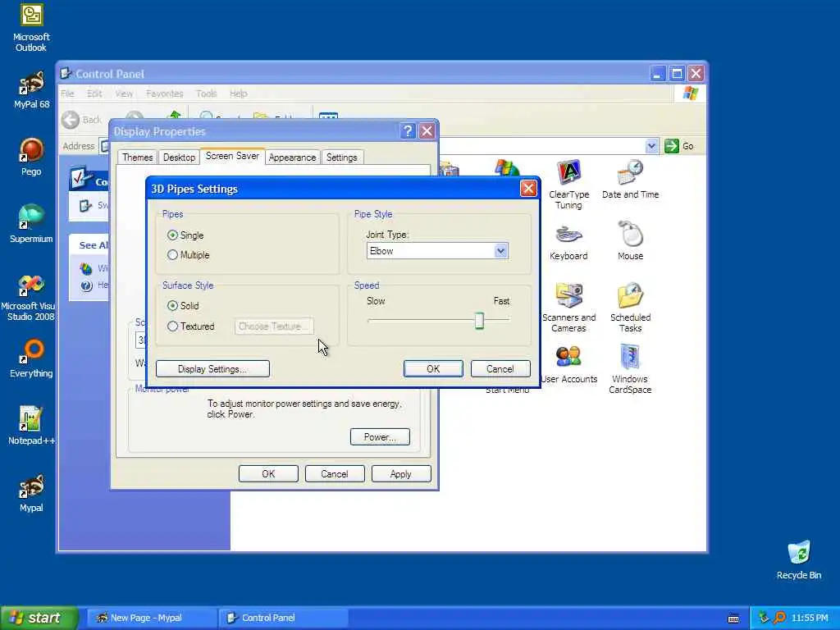Image resolution: width=840 pixels, height=630 pixels.
Task: Click the 11:55 PM system clock
Action: tap(810, 618)
